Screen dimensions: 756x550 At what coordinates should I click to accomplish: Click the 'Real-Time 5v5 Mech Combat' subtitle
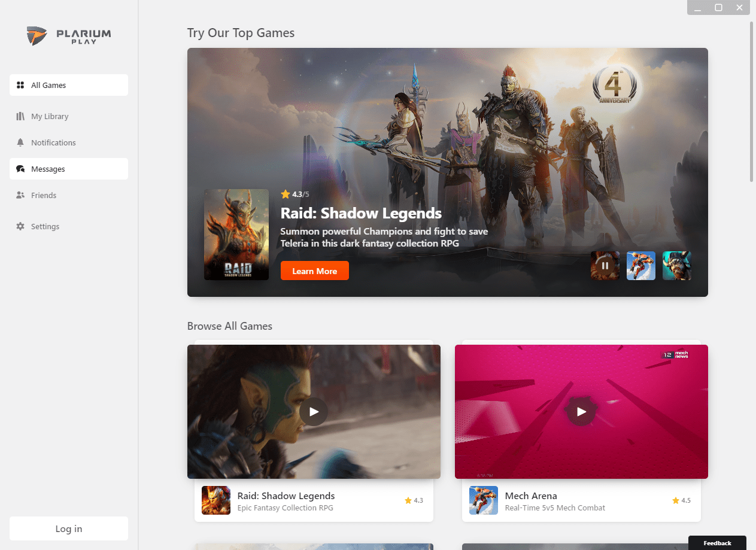pos(555,508)
